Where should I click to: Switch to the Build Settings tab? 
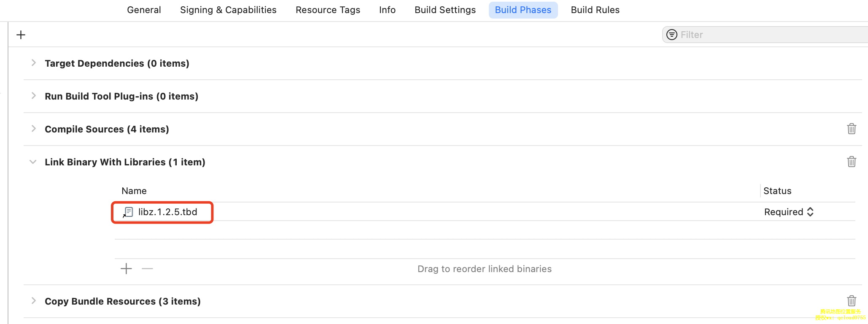point(445,10)
